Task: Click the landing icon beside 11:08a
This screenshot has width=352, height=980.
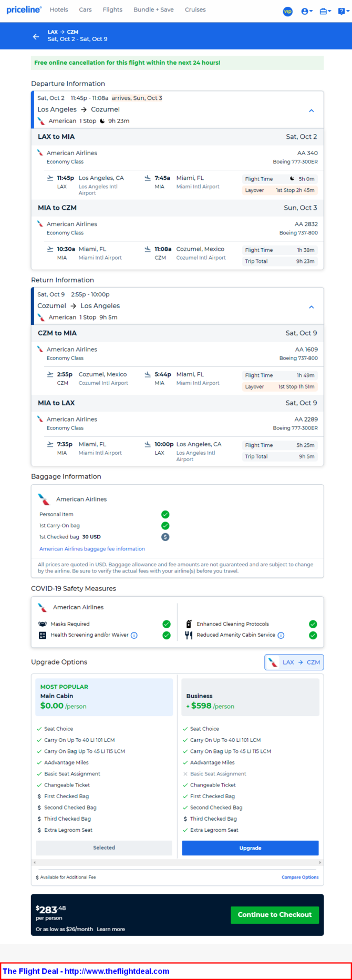Action: (148, 249)
